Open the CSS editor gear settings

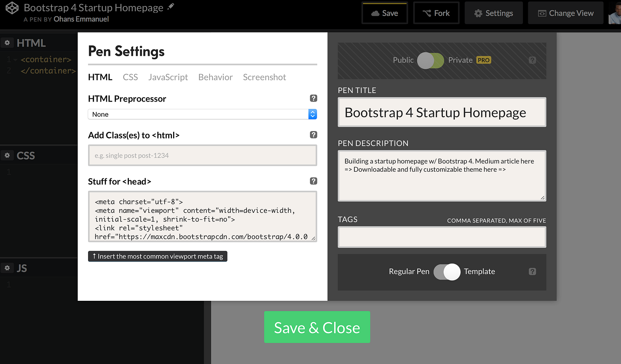[7, 155]
